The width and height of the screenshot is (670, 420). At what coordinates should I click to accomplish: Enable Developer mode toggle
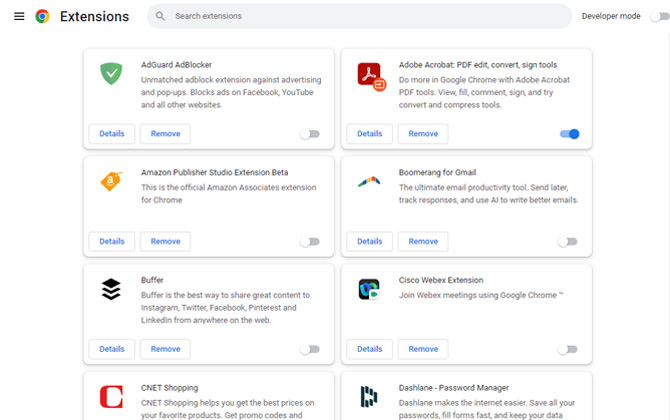(x=659, y=16)
